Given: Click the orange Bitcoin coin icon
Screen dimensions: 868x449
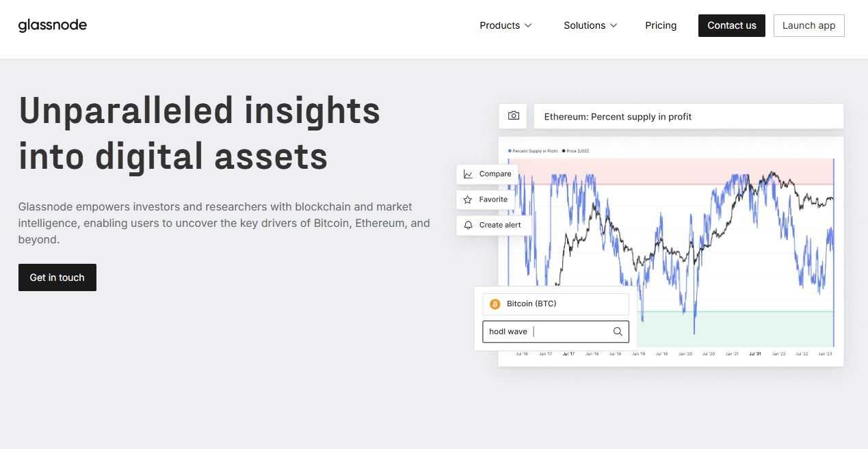Looking at the screenshot, I should (495, 304).
